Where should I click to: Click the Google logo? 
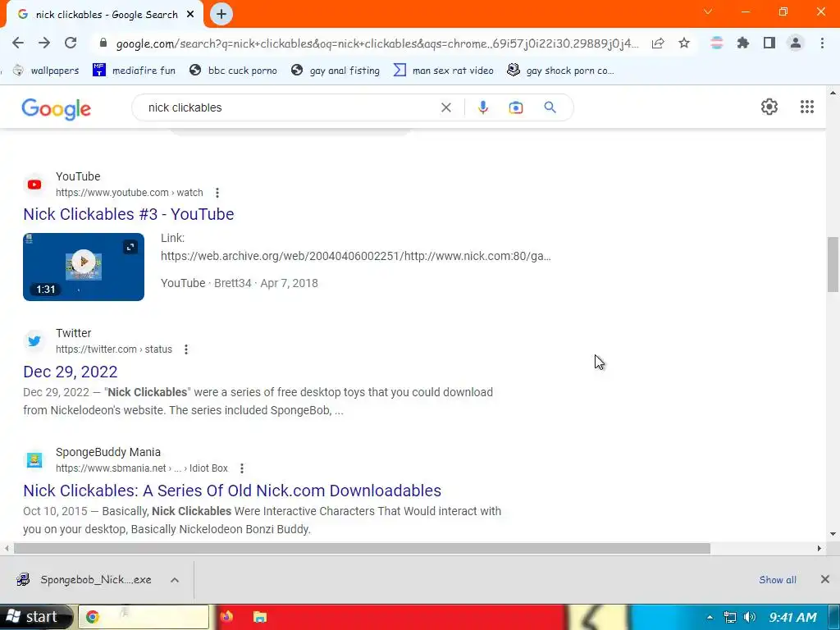(x=57, y=109)
